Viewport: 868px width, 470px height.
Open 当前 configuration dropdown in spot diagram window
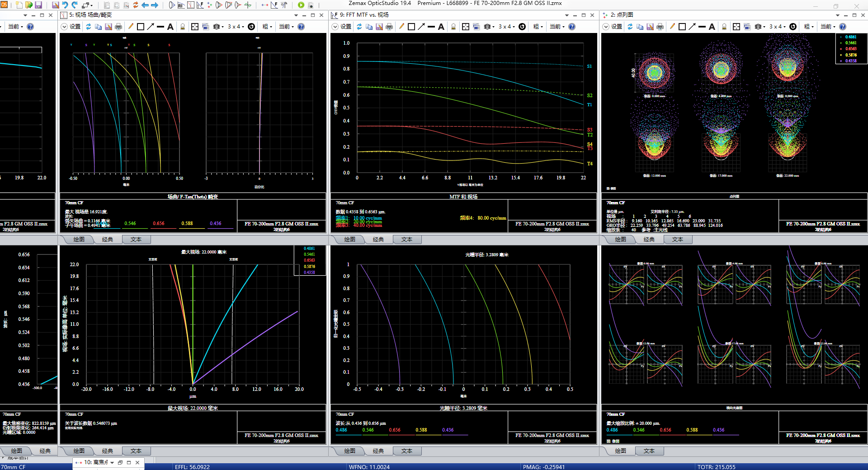pyautogui.click(x=828, y=27)
